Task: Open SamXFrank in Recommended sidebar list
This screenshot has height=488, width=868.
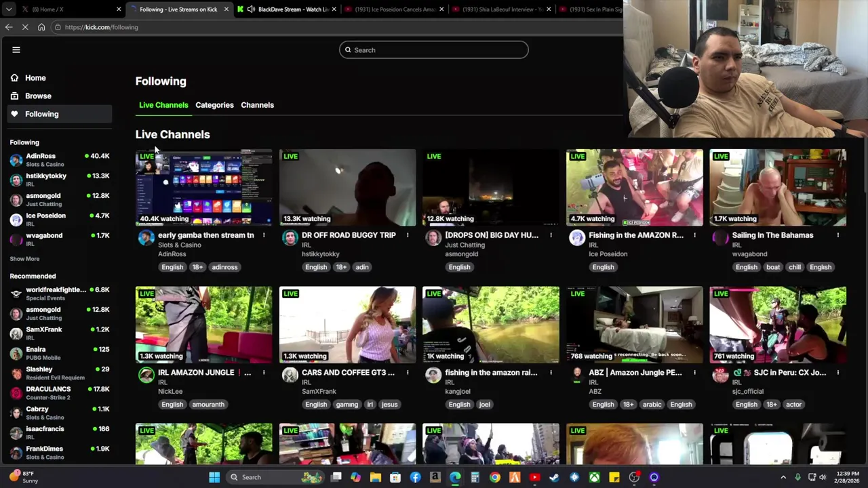Action: [60, 333]
